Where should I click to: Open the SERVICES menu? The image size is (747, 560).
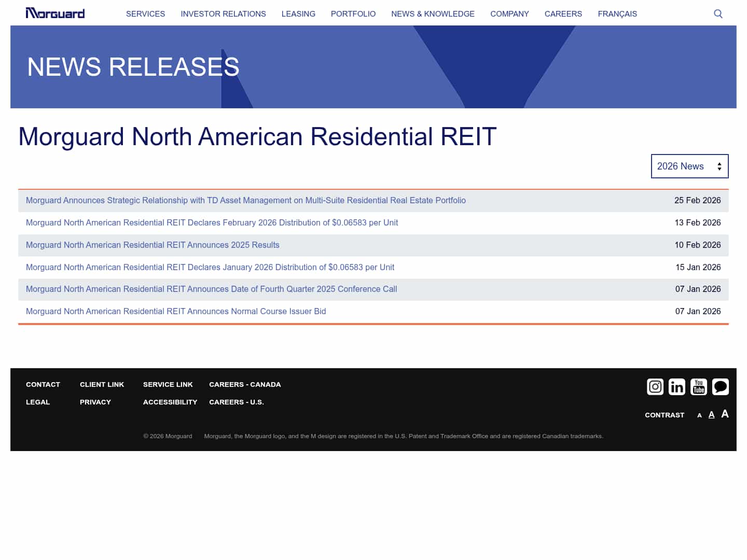point(145,14)
